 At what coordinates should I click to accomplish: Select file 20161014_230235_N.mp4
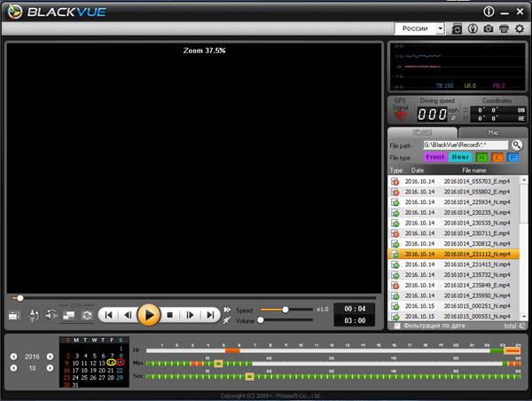coord(454,213)
